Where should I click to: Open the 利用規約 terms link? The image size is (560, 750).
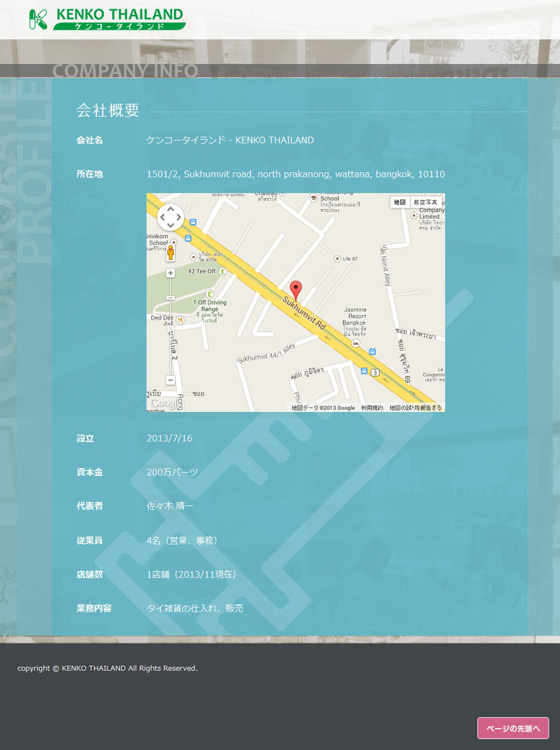click(x=372, y=408)
